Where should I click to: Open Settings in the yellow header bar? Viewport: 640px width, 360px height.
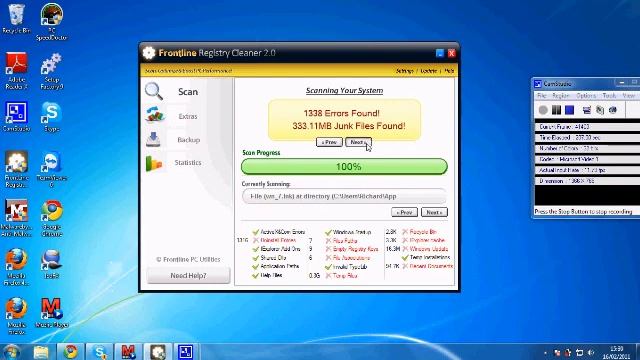(x=405, y=71)
